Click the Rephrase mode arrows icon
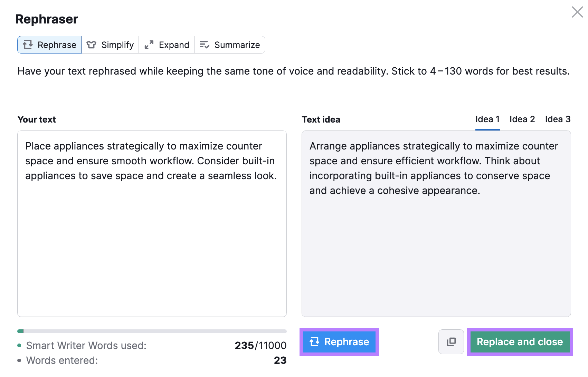The image size is (588, 377). (x=28, y=45)
